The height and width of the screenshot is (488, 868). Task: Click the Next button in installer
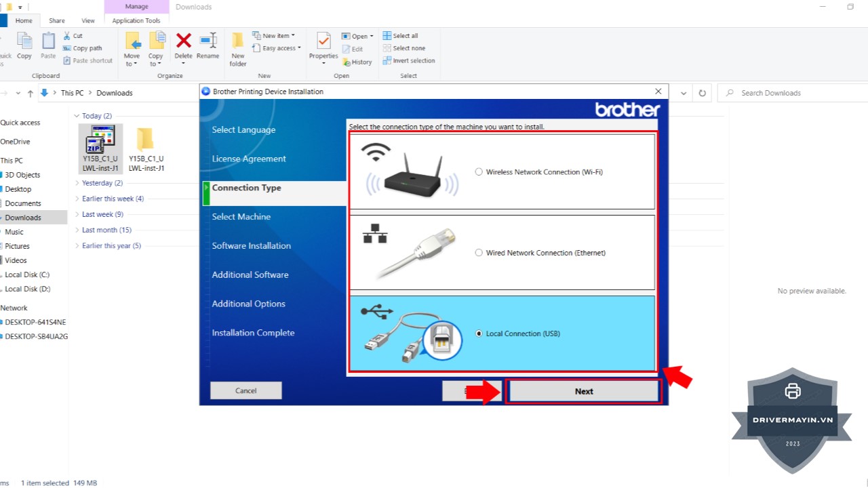[x=583, y=391]
